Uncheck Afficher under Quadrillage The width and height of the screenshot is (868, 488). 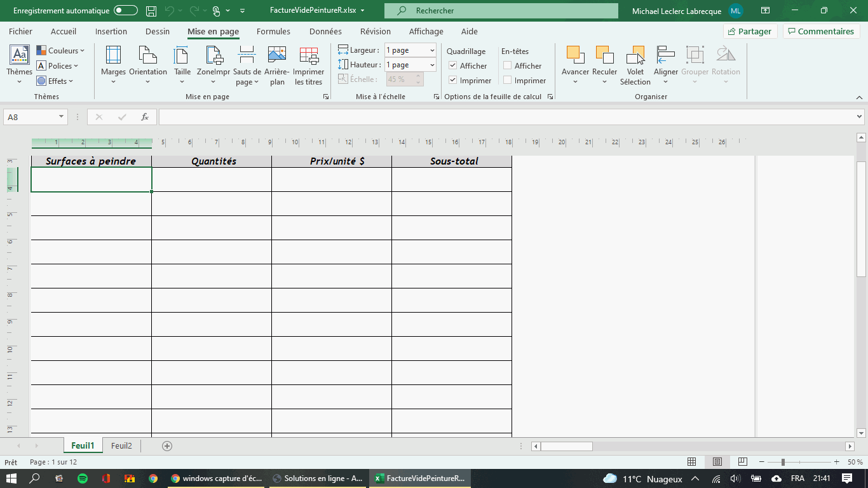click(453, 65)
